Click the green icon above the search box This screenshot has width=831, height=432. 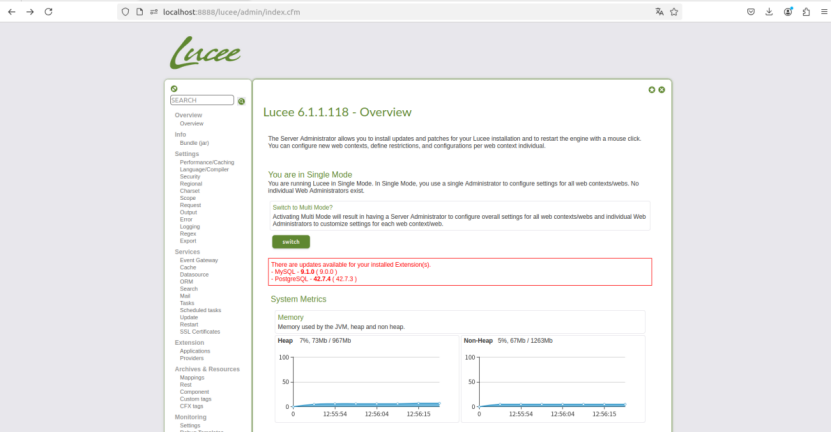pos(174,89)
